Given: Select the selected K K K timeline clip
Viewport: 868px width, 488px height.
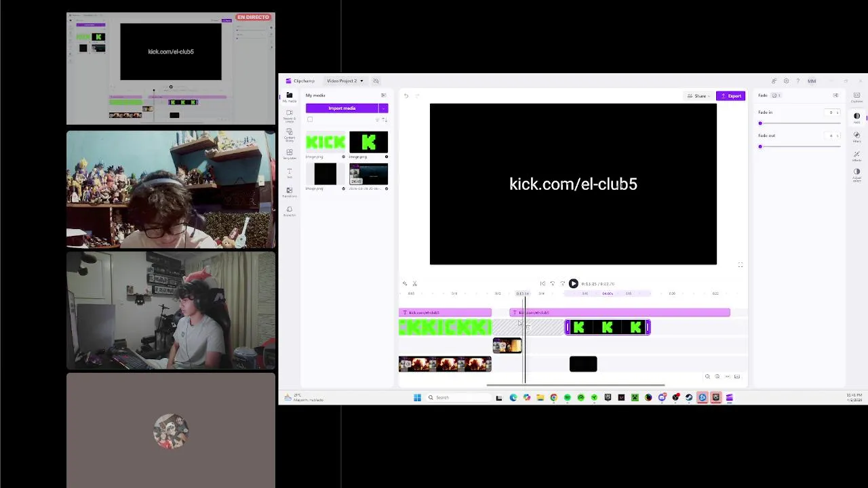Looking at the screenshot, I should (x=608, y=328).
